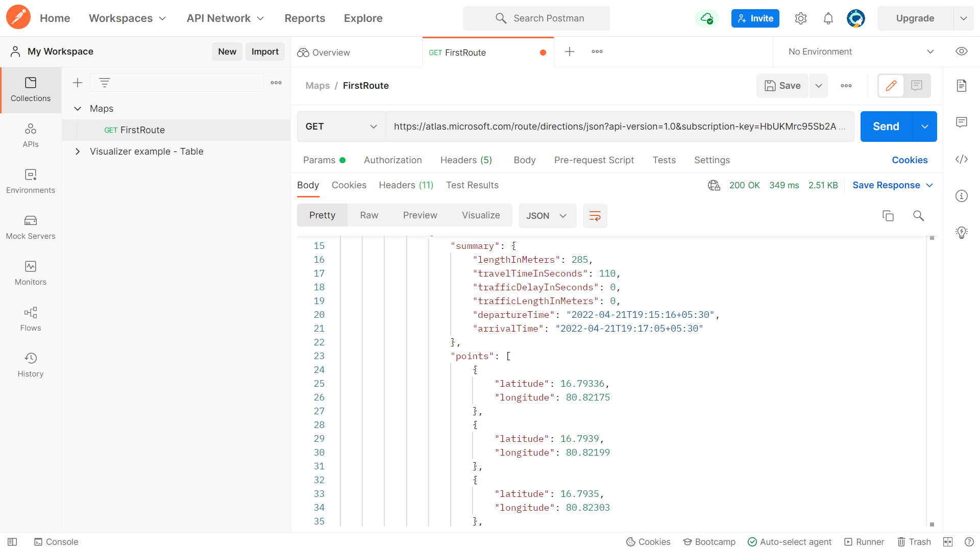Open the Environments sidebar panel
980x551 pixels.
coord(31,182)
